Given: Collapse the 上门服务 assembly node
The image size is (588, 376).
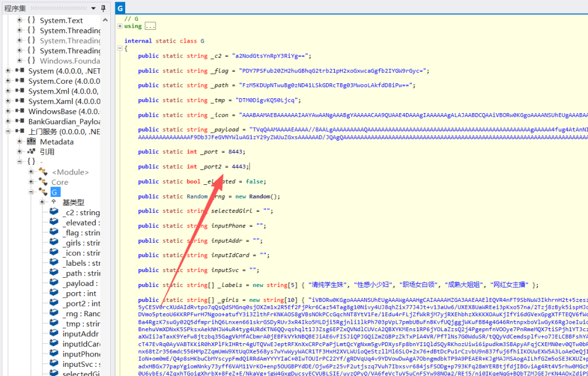Looking at the screenshot, I should [x=8, y=131].
